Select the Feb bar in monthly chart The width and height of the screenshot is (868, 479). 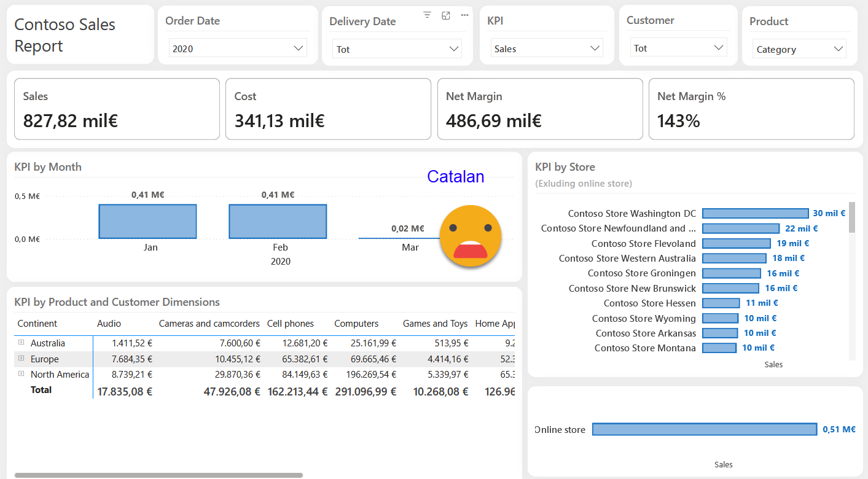coord(278,222)
